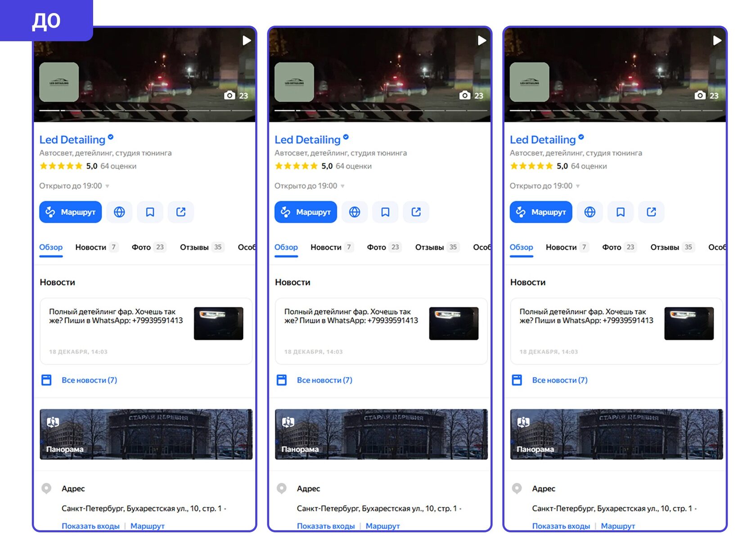Open the «Панорама» street view in right card
The width and height of the screenshot is (756, 558).
pos(616,434)
